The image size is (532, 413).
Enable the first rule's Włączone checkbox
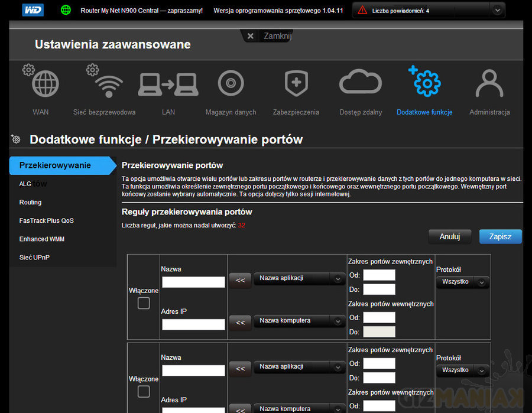point(144,303)
